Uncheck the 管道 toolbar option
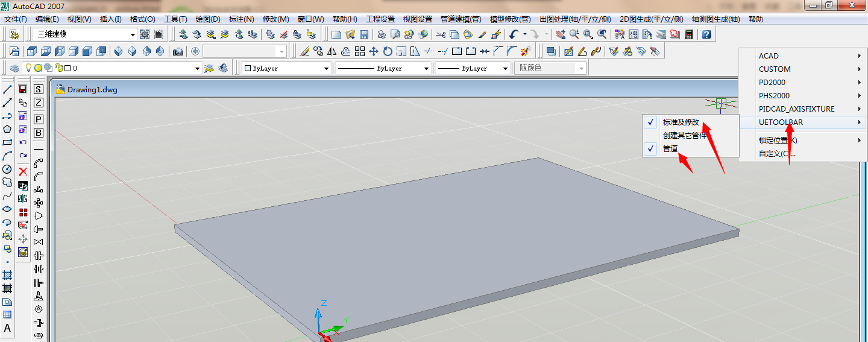This screenshot has width=868, height=342. (670, 148)
